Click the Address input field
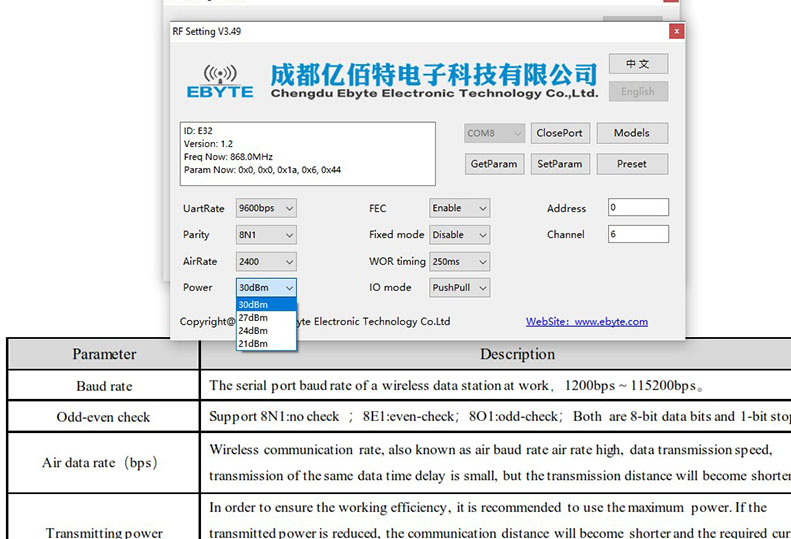This screenshot has width=791, height=539. tap(638, 207)
